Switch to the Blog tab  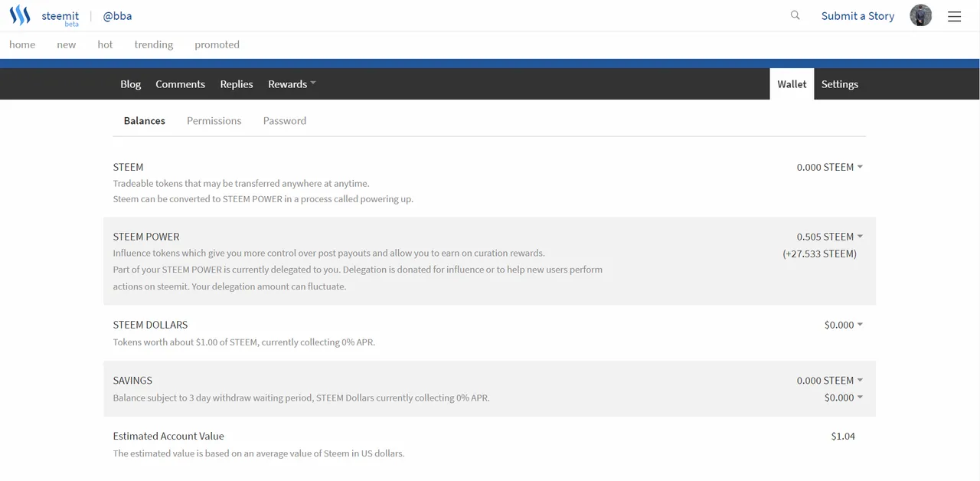131,84
